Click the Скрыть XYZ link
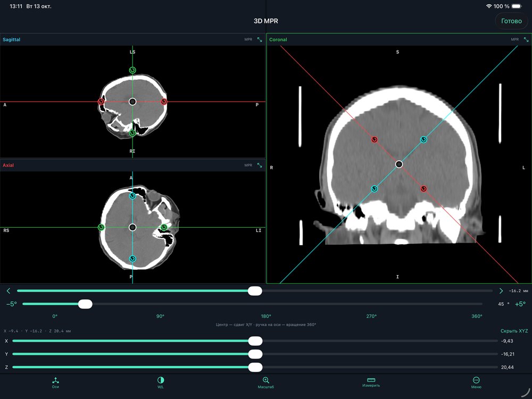The height and width of the screenshot is (399, 532). tap(514, 331)
